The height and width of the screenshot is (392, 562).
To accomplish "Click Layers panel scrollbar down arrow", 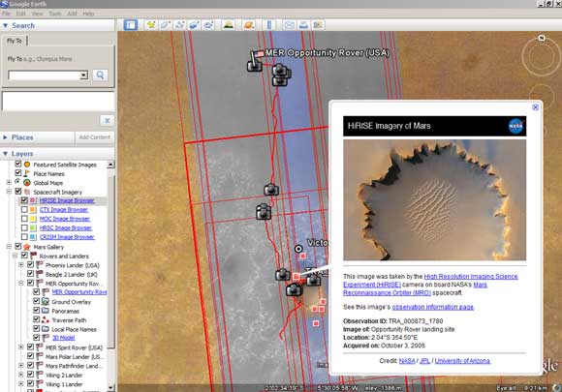I will (x=110, y=387).
